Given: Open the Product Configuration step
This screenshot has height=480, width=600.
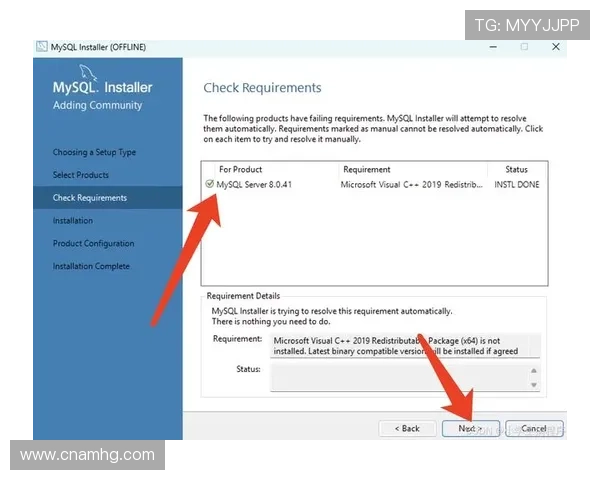Looking at the screenshot, I should (93, 243).
